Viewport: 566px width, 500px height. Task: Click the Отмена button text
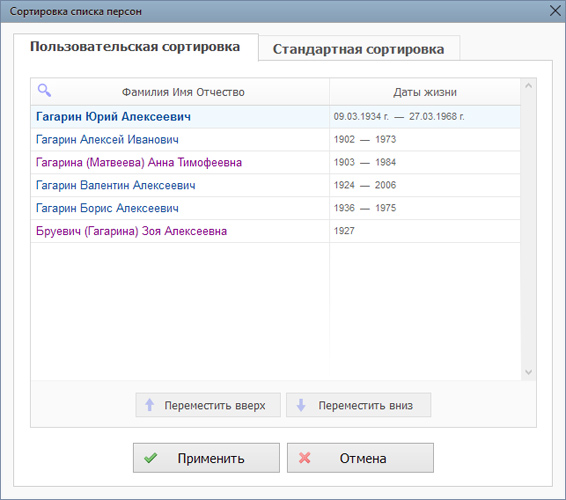click(363, 458)
